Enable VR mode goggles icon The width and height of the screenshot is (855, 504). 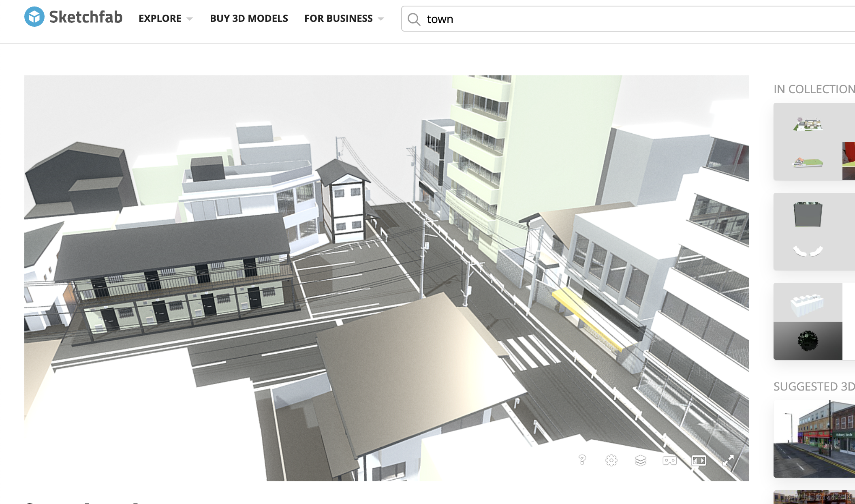[x=670, y=461]
